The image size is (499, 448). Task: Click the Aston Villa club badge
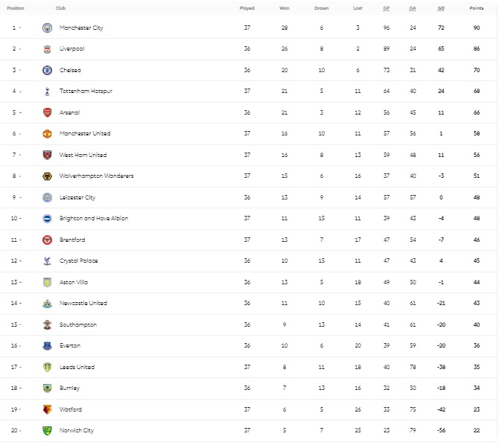48,282
